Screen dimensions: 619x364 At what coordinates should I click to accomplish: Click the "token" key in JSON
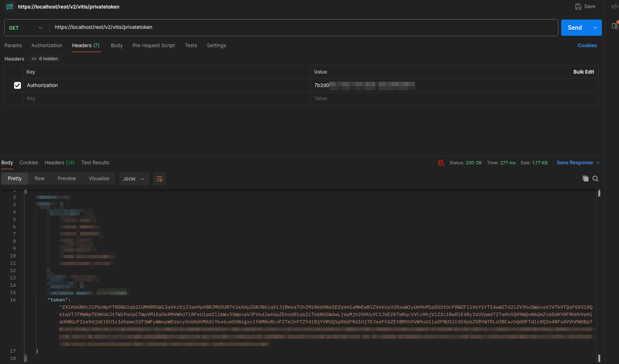pyautogui.click(x=57, y=300)
